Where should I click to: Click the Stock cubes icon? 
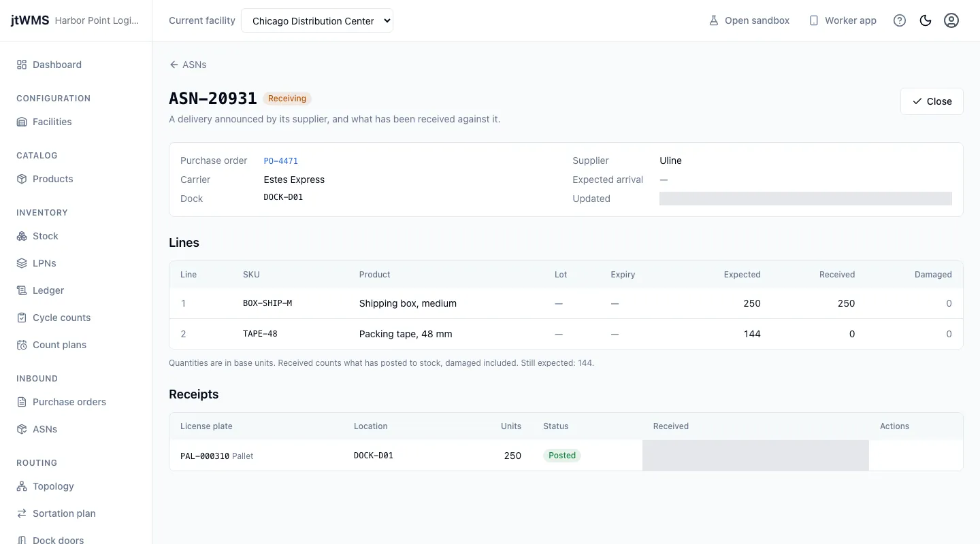point(22,236)
